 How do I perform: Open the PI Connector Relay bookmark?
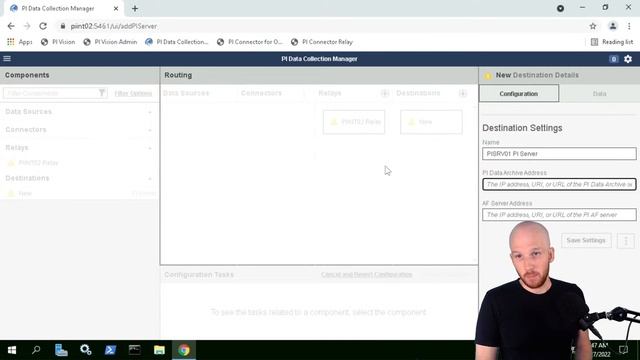click(322, 42)
